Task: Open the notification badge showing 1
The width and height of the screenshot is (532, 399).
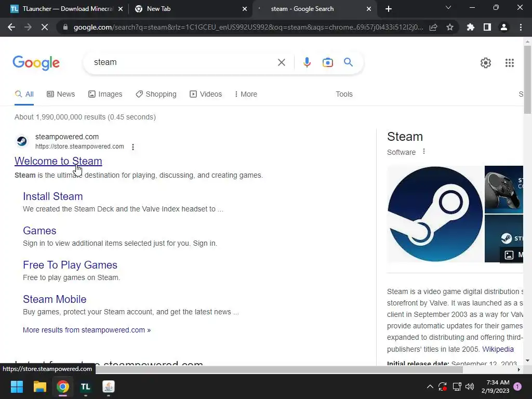Action: 517,387
